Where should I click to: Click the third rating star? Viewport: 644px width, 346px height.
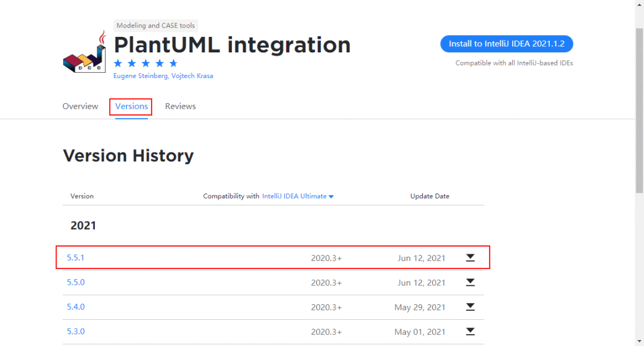click(x=145, y=63)
